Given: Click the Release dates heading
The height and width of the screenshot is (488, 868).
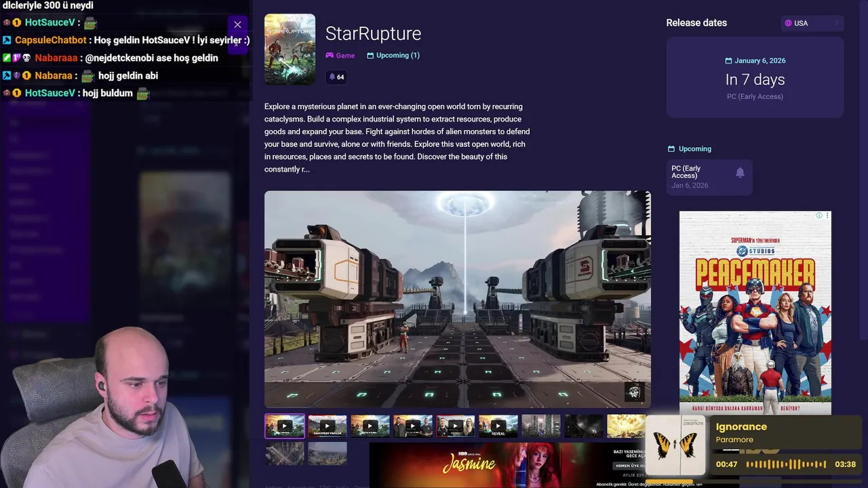Looking at the screenshot, I should click(696, 23).
